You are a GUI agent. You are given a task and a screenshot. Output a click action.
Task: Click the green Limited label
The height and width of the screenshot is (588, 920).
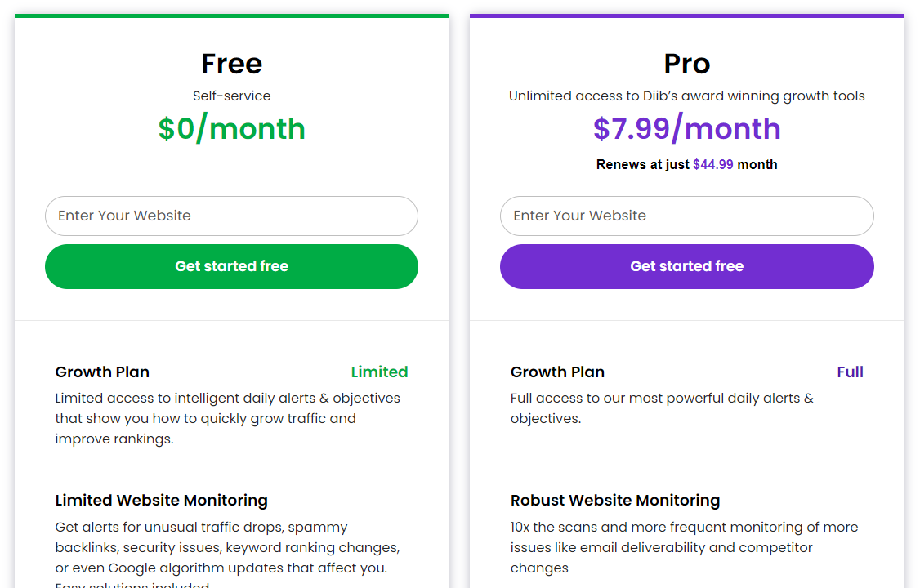[379, 372]
